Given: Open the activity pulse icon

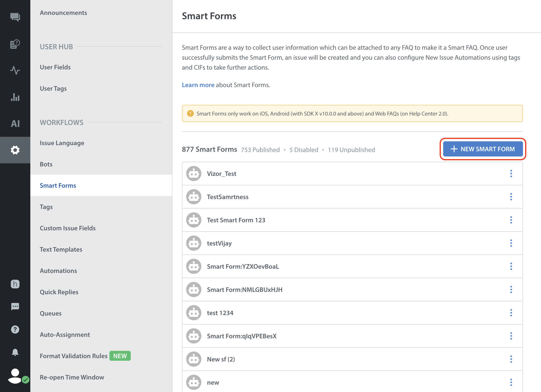Looking at the screenshot, I should point(15,71).
